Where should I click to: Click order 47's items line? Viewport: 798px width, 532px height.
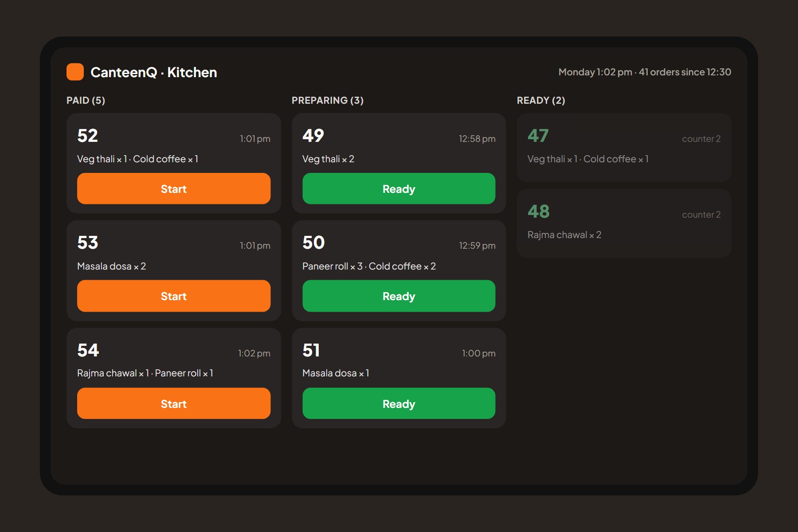point(588,159)
